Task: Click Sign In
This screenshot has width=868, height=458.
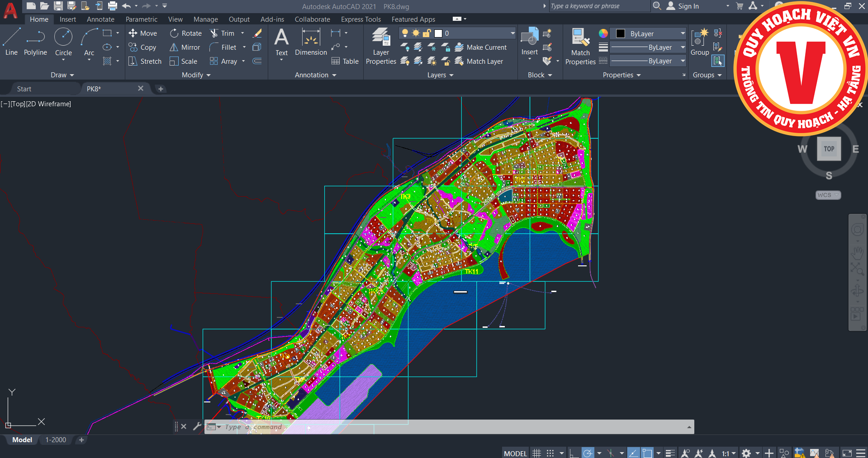Action: coord(688,6)
